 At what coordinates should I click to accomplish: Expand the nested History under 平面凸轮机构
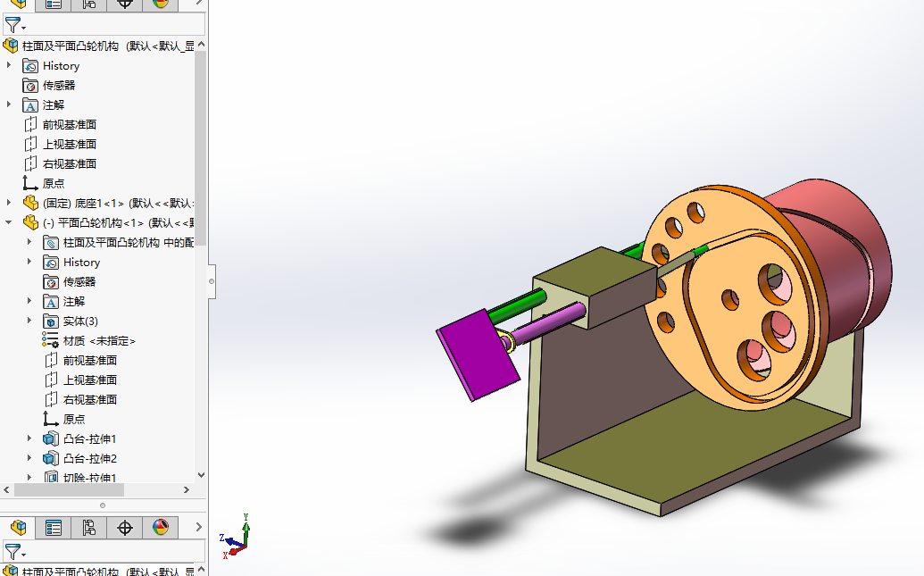29,261
